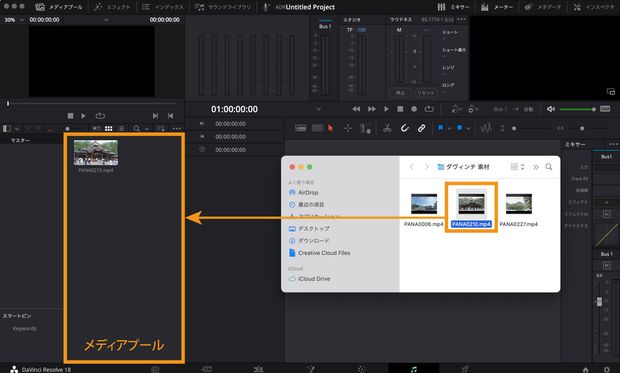Stop playback in media pool preview
Viewport: 620px width, 373px height.
coord(70,116)
